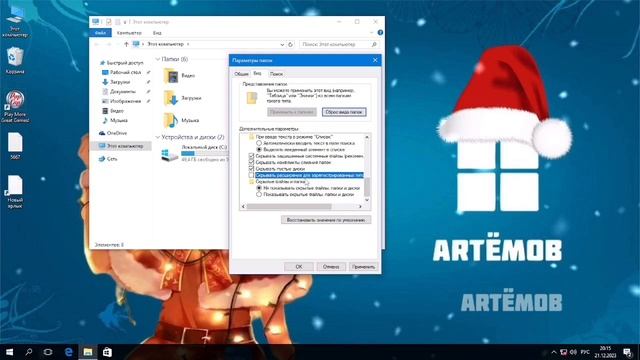Select the Корзина recycle bin desktop icon
The height and width of the screenshot is (360, 640).
click(x=15, y=60)
